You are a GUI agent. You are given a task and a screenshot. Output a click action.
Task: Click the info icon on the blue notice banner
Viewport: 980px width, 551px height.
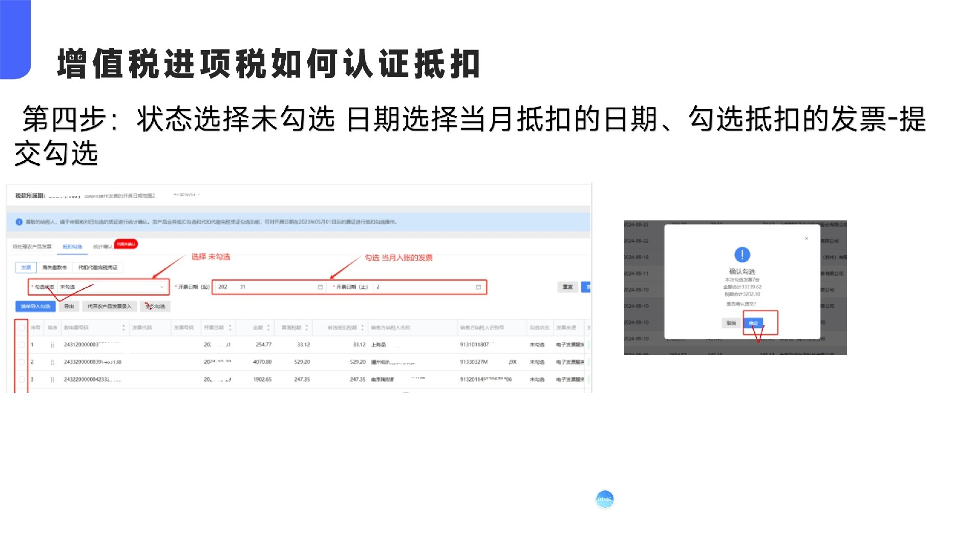tap(18, 221)
